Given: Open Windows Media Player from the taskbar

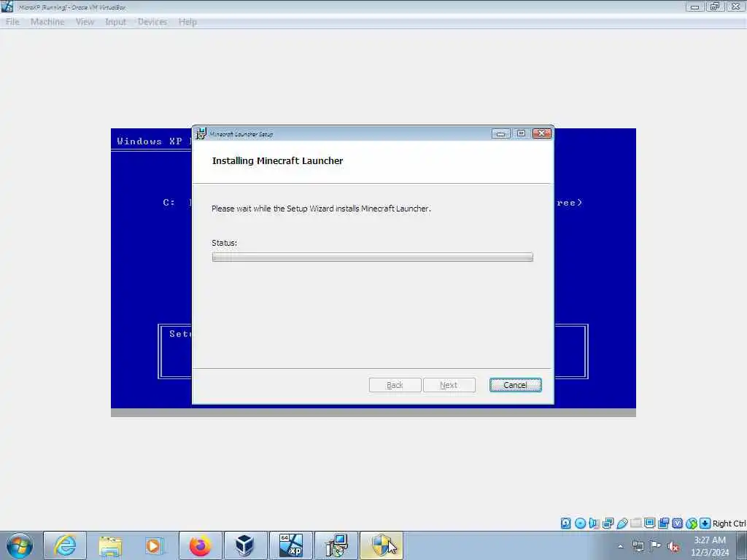Looking at the screenshot, I should 155,545.
